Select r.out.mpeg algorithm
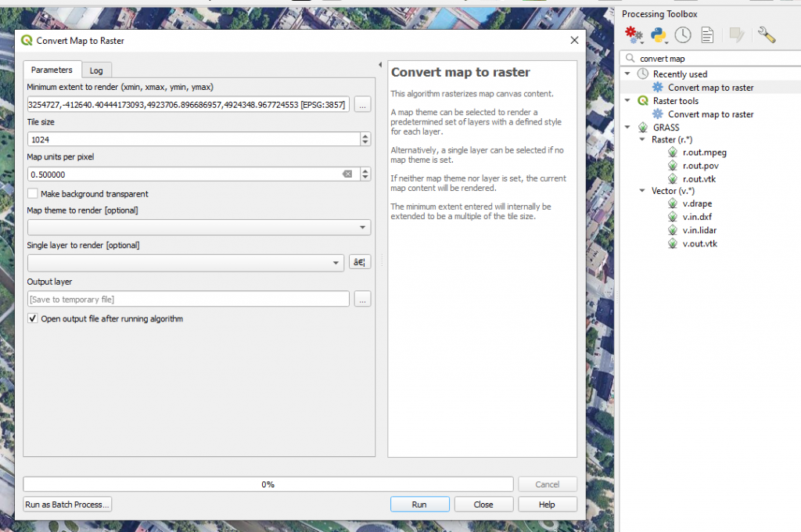Viewport: 801px width, 532px height. [x=705, y=153]
